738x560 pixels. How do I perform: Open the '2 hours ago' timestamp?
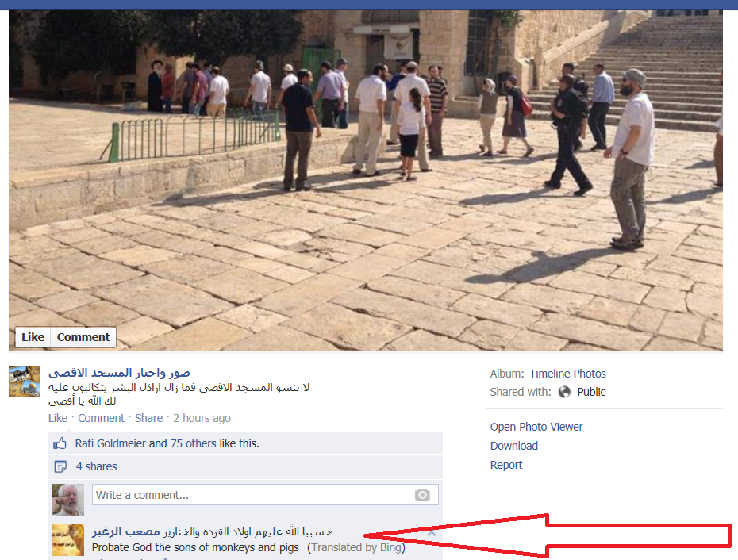[202, 418]
